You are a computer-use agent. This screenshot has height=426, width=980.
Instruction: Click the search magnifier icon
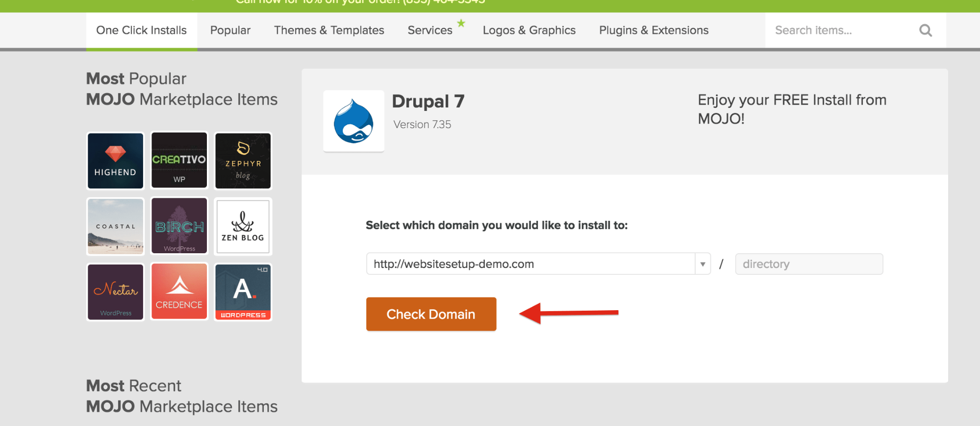(x=925, y=30)
